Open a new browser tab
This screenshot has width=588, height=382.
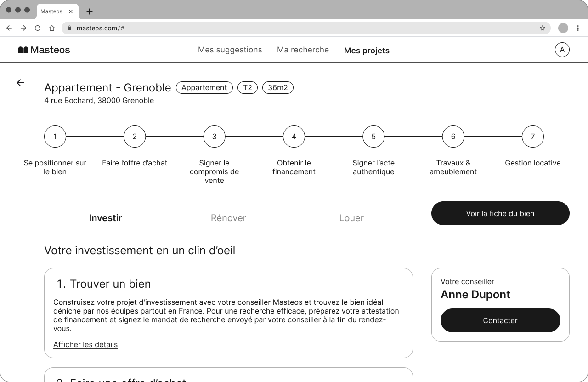tap(90, 11)
